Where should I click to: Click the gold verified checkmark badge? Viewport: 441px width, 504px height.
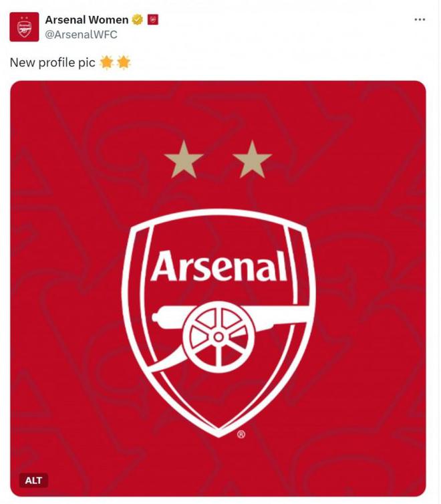coord(138,19)
